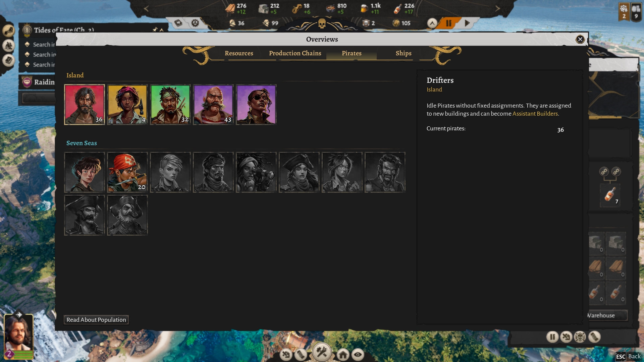
Task: Pause the selected building production
Action: 552,337
